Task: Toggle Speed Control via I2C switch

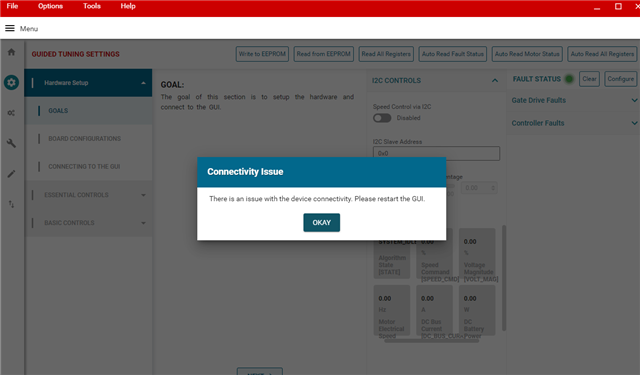Action: 382,118
